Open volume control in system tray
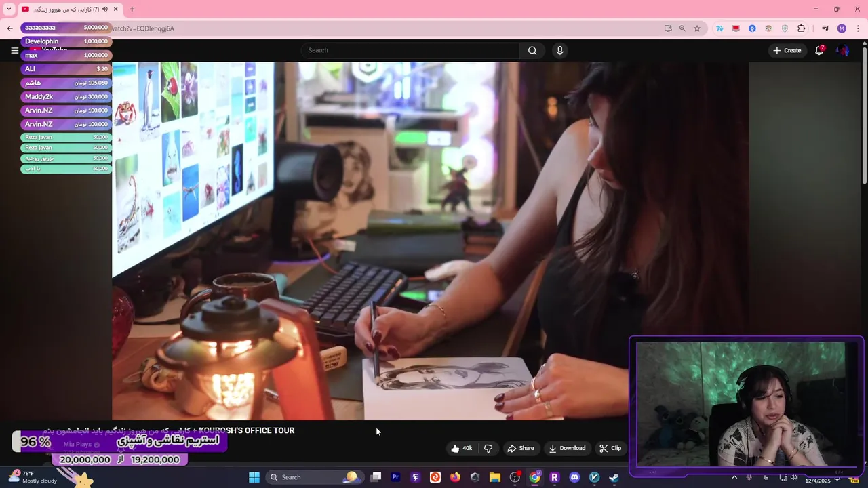868x488 pixels. click(x=793, y=477)
